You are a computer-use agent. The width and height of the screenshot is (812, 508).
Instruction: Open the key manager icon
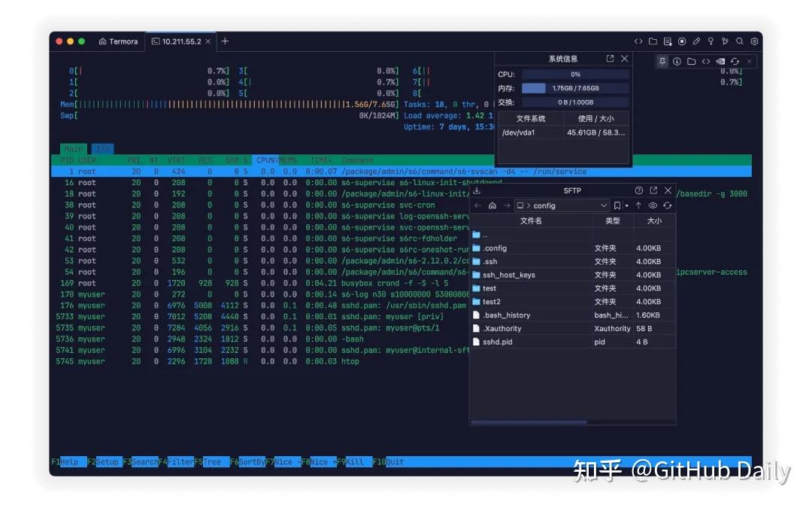tap(711, 41)
